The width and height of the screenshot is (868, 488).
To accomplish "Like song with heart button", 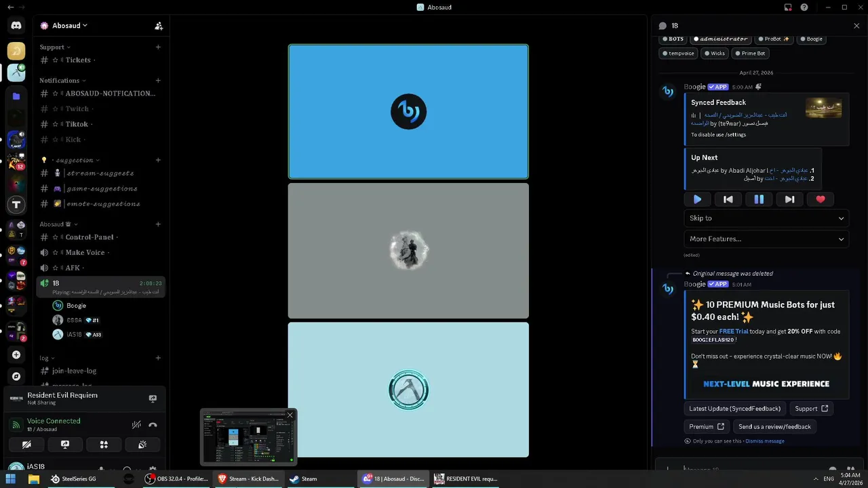I will [x=821, y=199].
